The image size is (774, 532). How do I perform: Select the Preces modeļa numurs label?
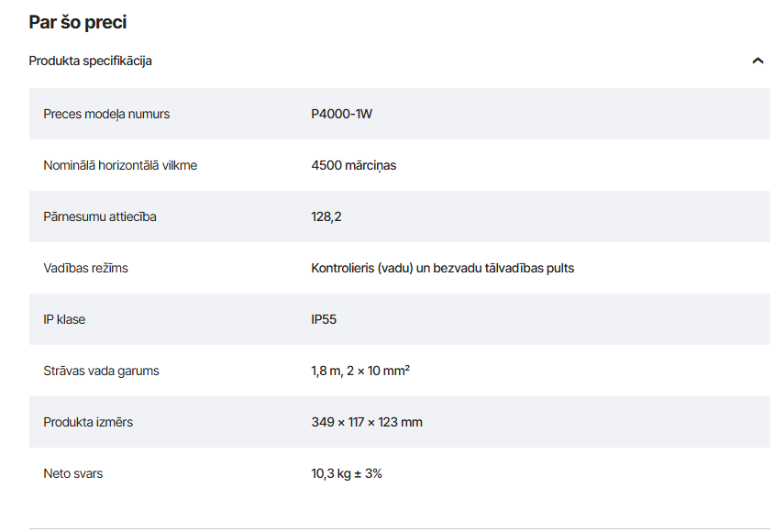tap(106, 114)
